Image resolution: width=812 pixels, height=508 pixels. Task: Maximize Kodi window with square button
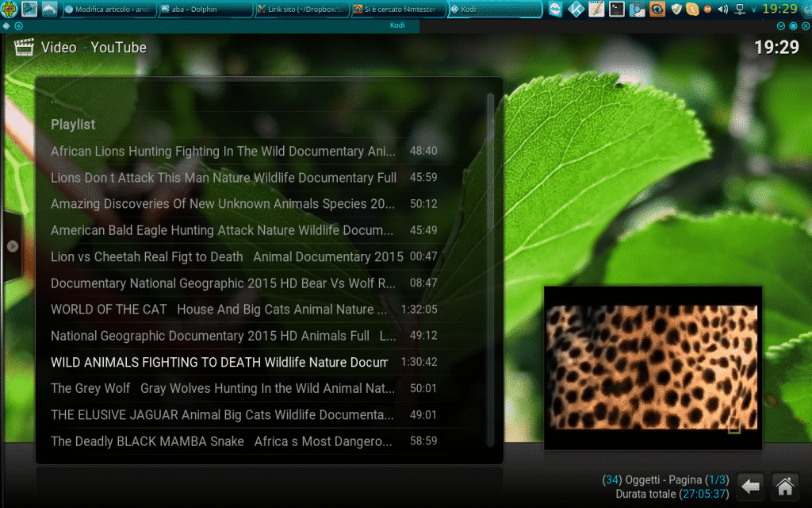(793, 25)
